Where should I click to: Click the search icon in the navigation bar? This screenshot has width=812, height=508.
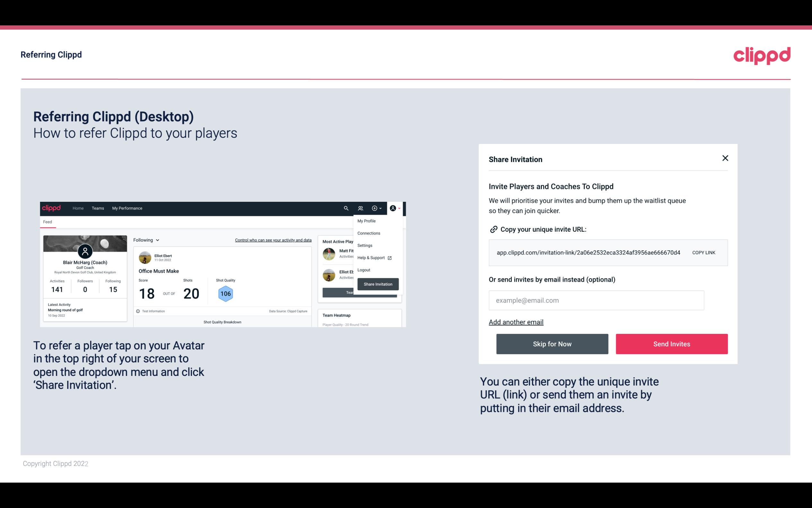pyautogui.click(x=345, y=208)
